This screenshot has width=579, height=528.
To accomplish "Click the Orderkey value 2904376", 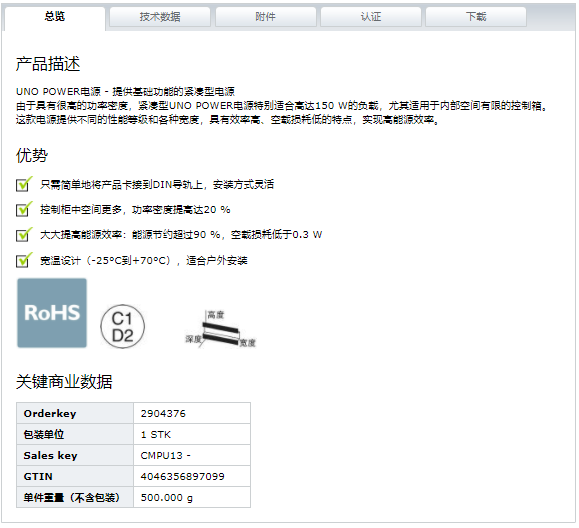I will point(163,414).
